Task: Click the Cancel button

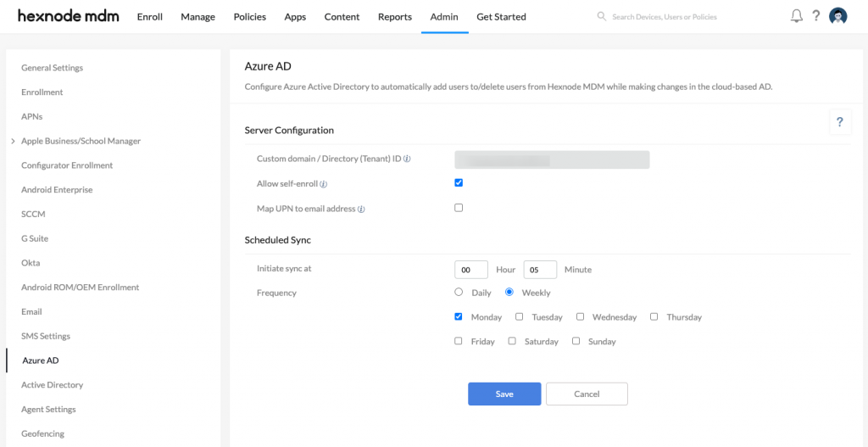Action: [587, 394]
